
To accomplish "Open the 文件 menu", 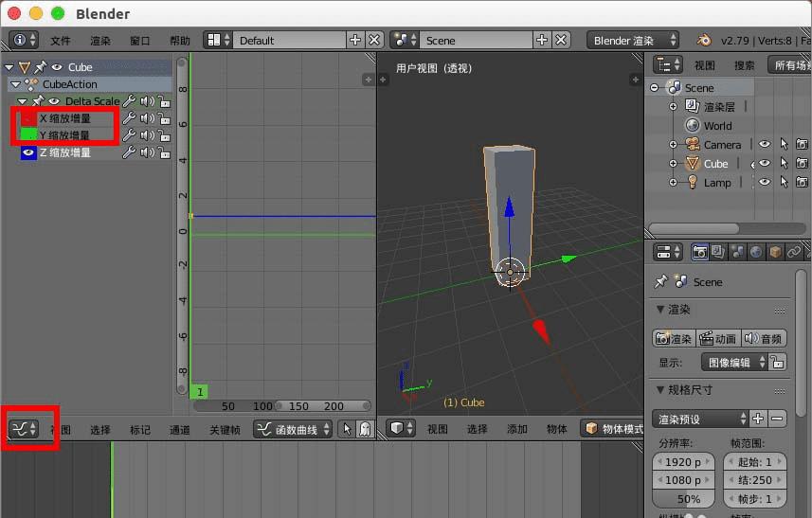I will pos(60,41).
